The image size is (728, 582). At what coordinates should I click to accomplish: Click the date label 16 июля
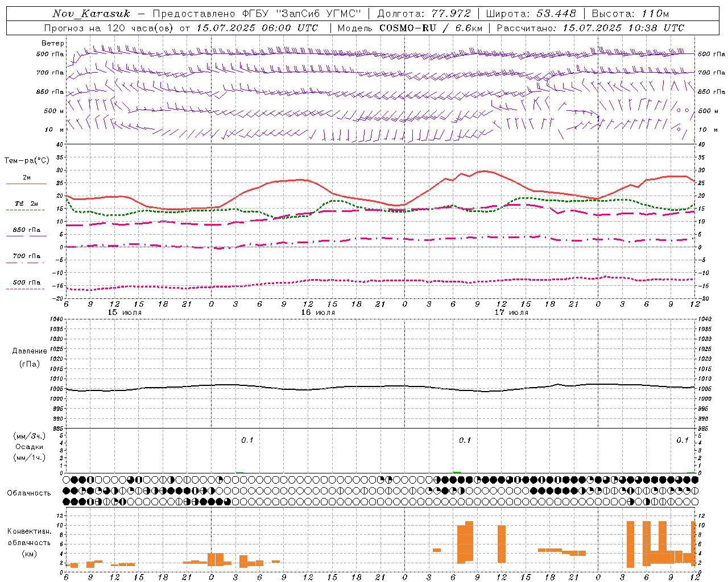(318, 313)
